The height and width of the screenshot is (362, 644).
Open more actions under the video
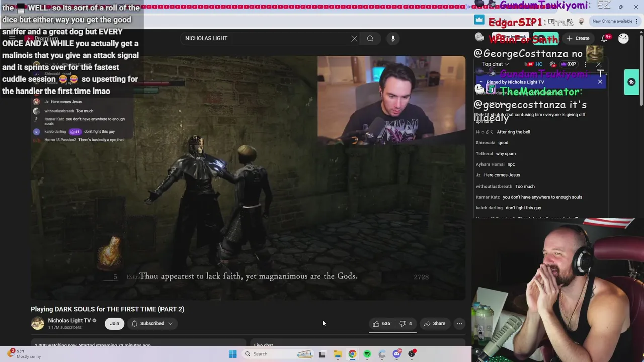click(x=459, y=324)
